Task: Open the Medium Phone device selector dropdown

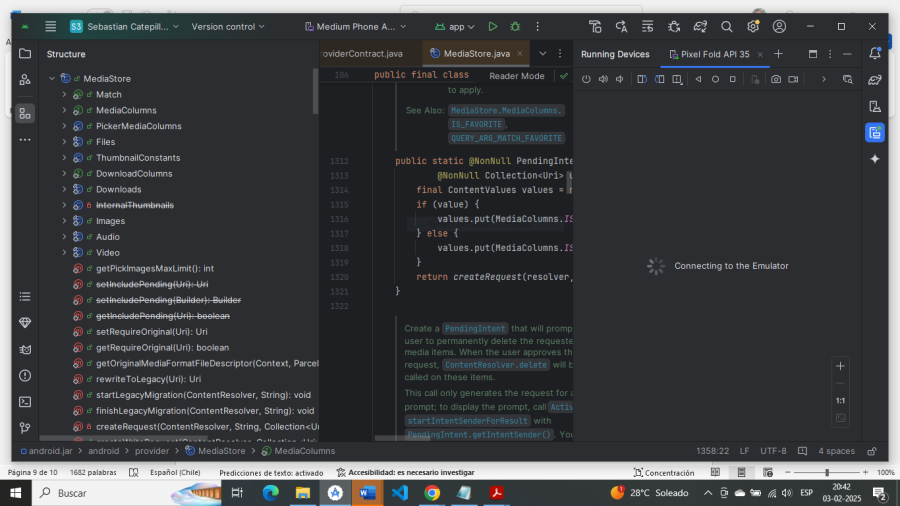Action: coord(355,27)
